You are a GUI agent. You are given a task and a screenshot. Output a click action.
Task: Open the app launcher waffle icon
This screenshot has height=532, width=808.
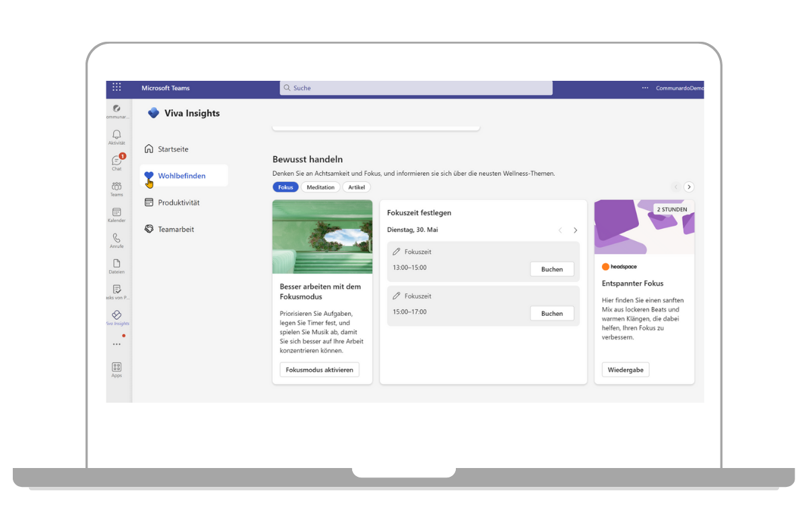click(x=116, y=88)
